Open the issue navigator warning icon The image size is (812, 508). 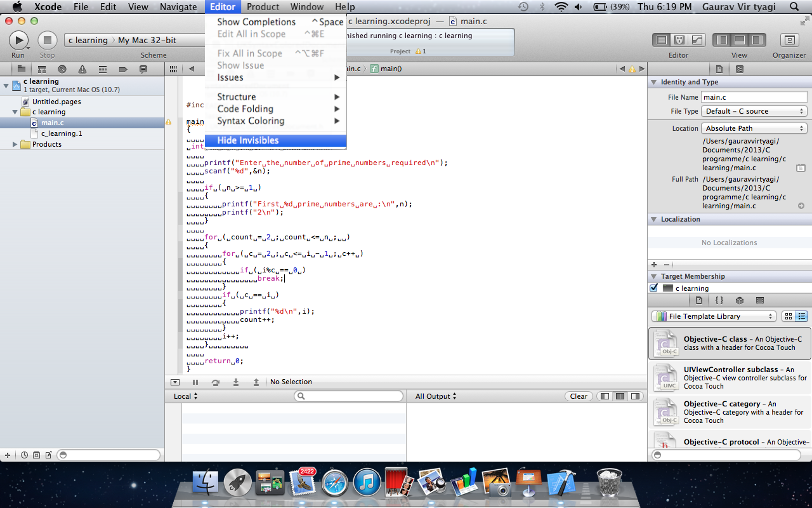pos(82,69)
